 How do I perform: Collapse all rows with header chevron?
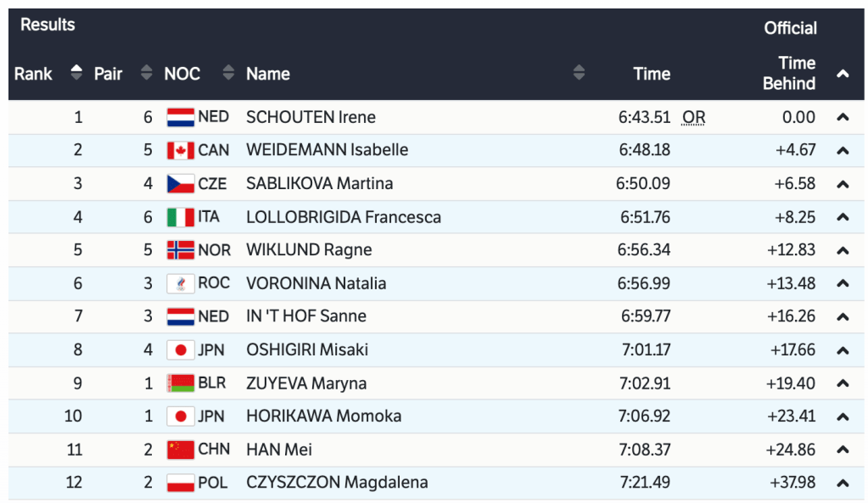[843, 74]
